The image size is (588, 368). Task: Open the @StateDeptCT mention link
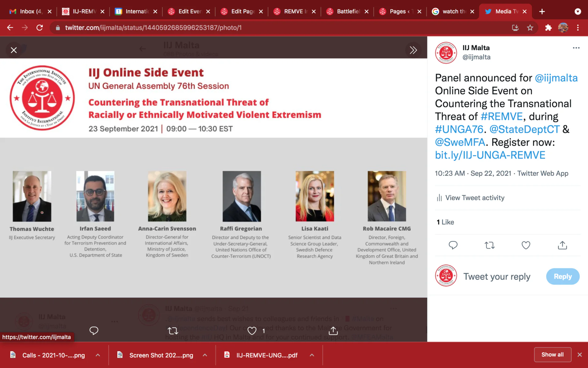coord(525,129)
